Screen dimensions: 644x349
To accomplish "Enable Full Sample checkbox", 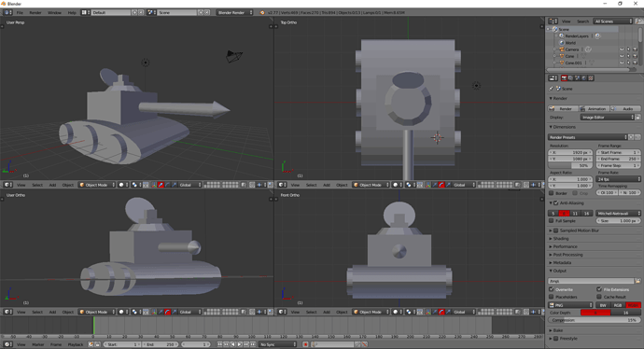I will (x=552, y=221).
